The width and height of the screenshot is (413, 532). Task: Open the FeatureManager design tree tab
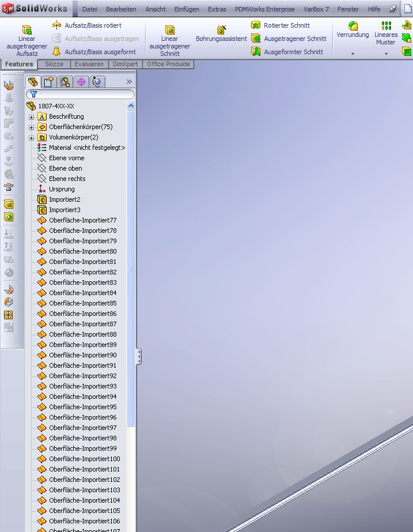tap(33, 82)
